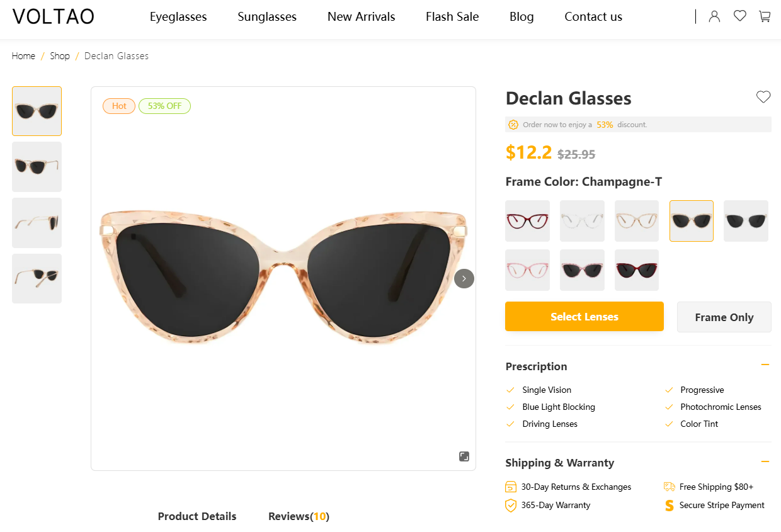Pick the pink clear frame color swatch
The height and width of the screenshot is (532, 781).
528,270
